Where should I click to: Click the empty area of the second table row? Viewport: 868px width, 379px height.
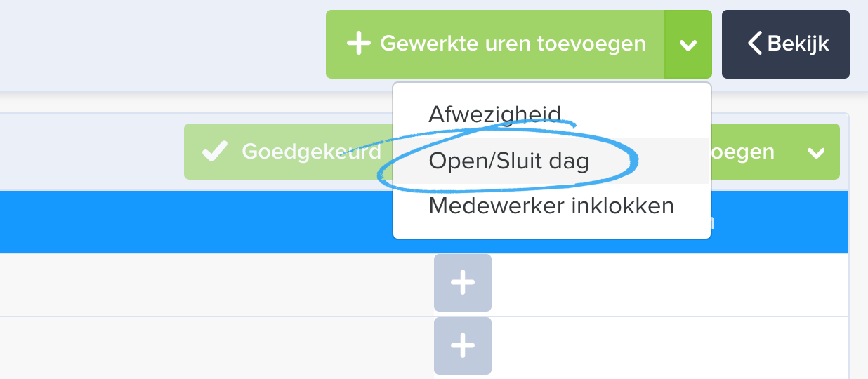click(211, 347)
